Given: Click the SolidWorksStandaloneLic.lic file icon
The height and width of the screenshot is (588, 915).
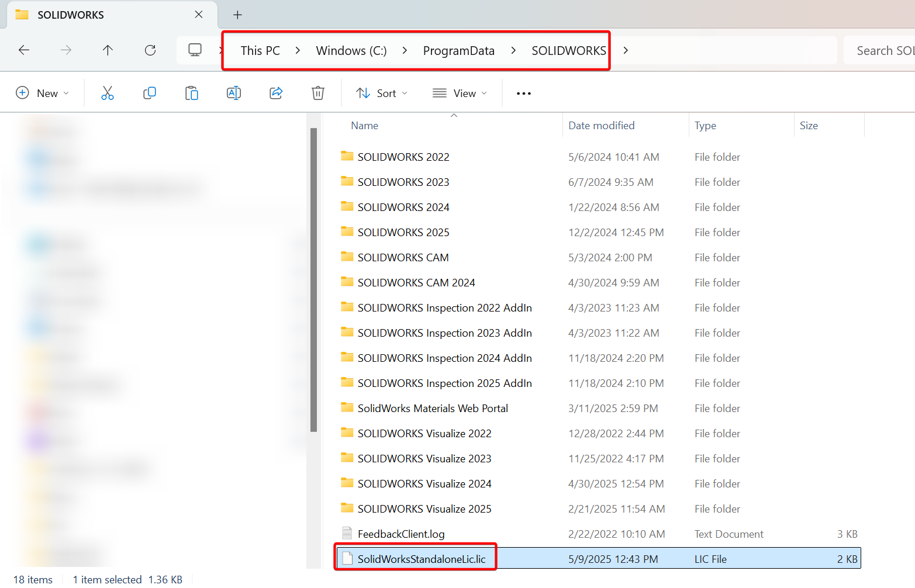Looking at the screenshot, I should (x=347, y=559).
